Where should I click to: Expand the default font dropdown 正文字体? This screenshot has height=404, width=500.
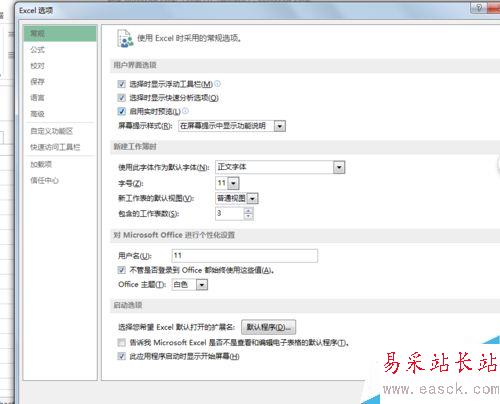tap(339, 167)
